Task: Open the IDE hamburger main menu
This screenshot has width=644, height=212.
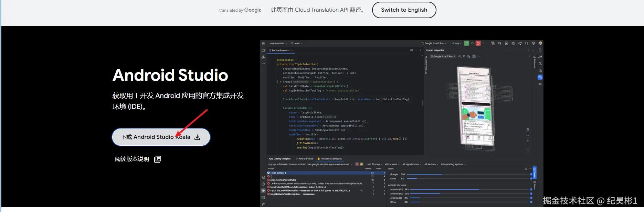Action: 263,43
